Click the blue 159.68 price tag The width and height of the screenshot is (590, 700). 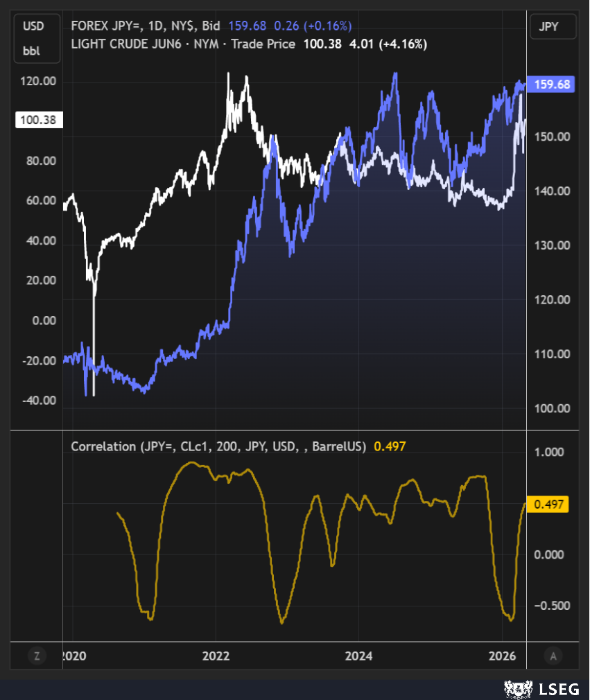(552, 85)
